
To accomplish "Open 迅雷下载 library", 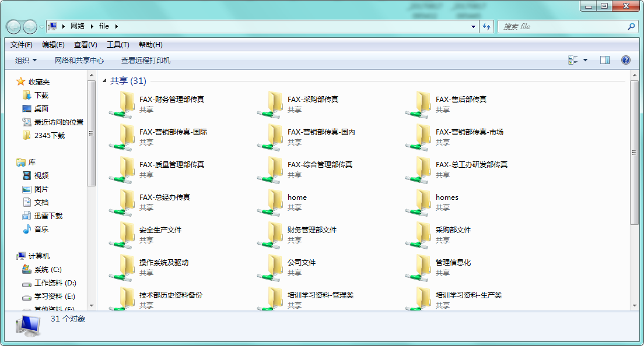I will (x=48, y=216).
